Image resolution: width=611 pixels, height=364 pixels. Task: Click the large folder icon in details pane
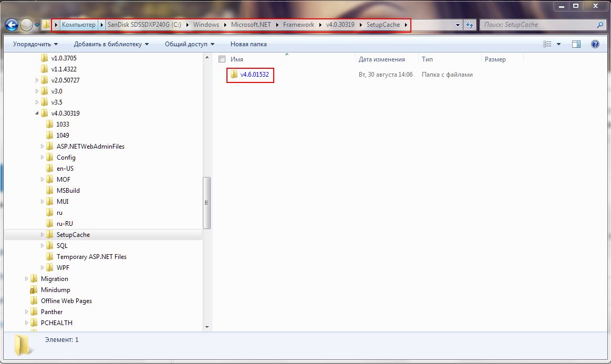tap(23, 345)
